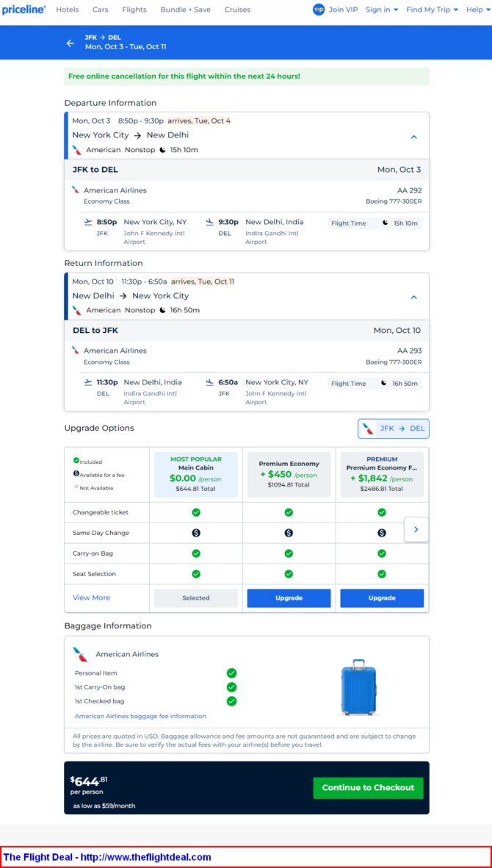Click the landing plane icon at 6:50a
492x868 pixels.
click(x=209, y=382)
